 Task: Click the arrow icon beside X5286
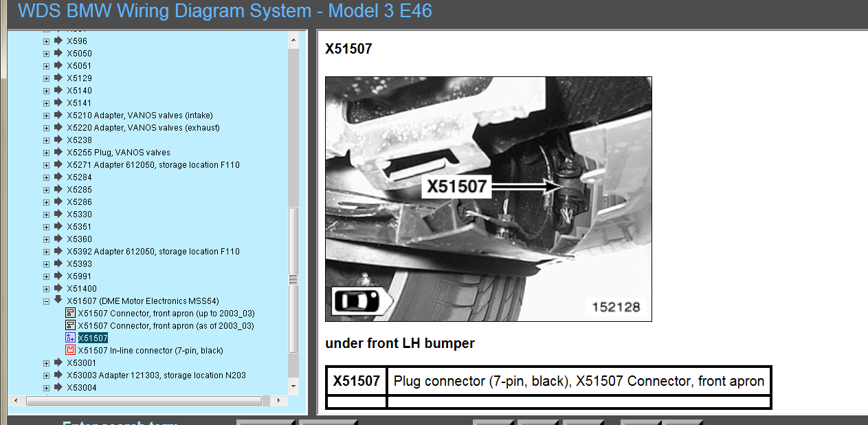coord(58,201)
